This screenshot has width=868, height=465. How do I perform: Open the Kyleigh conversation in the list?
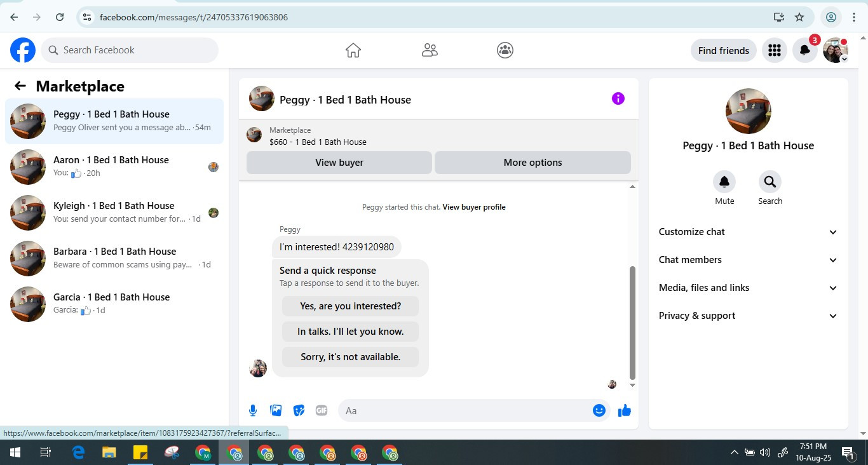pos(114,212)
